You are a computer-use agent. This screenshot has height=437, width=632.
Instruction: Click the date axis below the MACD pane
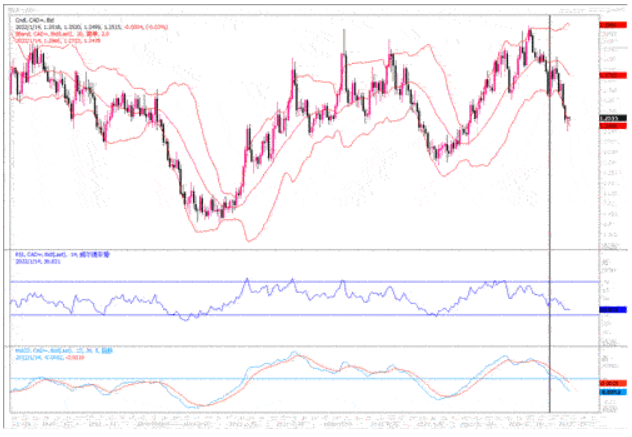(300, 424)
